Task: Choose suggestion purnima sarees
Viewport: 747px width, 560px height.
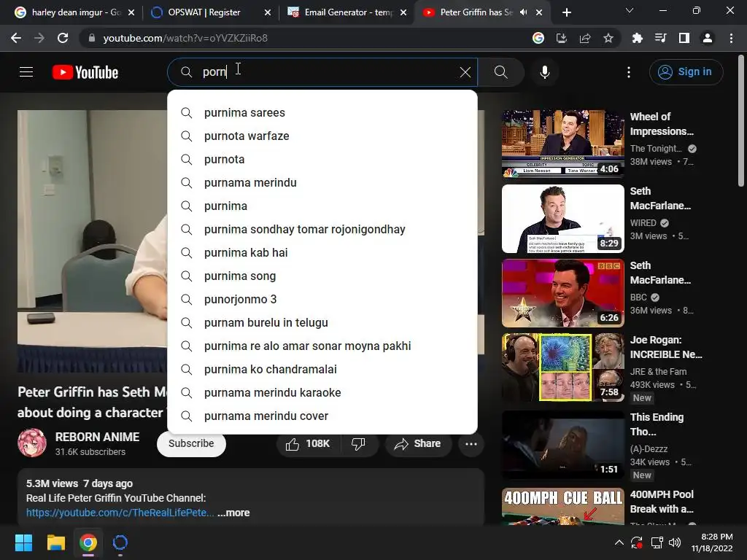Action: [322, 113]
